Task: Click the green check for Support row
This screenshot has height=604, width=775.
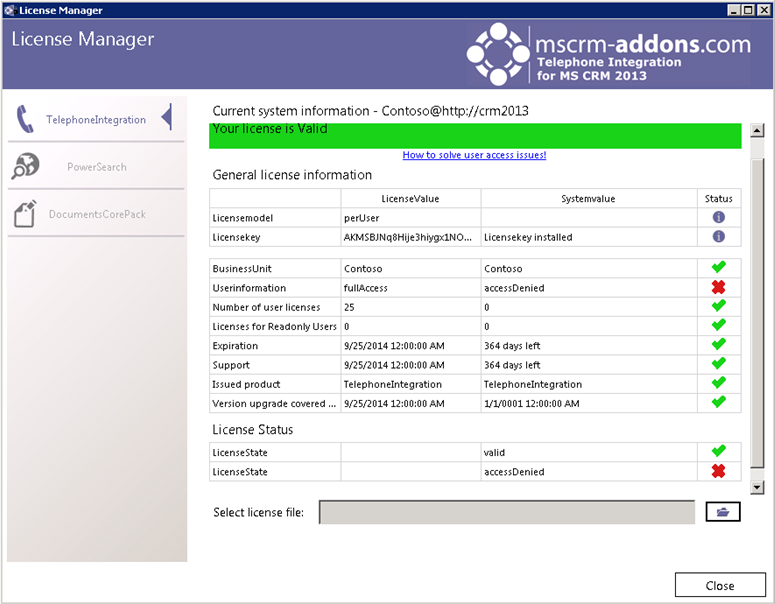Action: pos(719,364)
